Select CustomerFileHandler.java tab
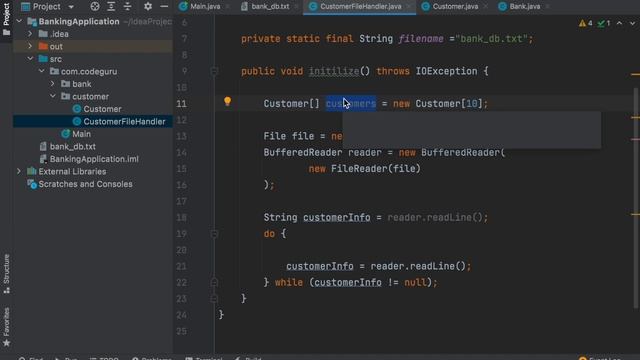Screen dimensions: 640x360 [x=360, y=7]
